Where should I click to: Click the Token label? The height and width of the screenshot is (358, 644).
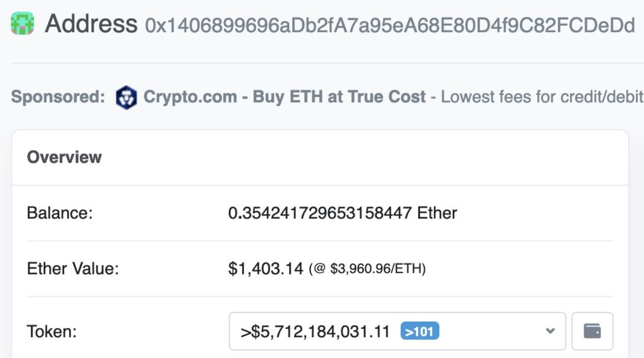coord(52,332)
